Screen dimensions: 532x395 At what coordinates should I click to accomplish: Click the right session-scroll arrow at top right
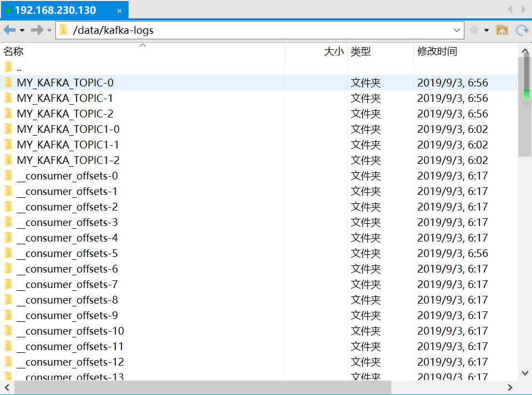523,9
